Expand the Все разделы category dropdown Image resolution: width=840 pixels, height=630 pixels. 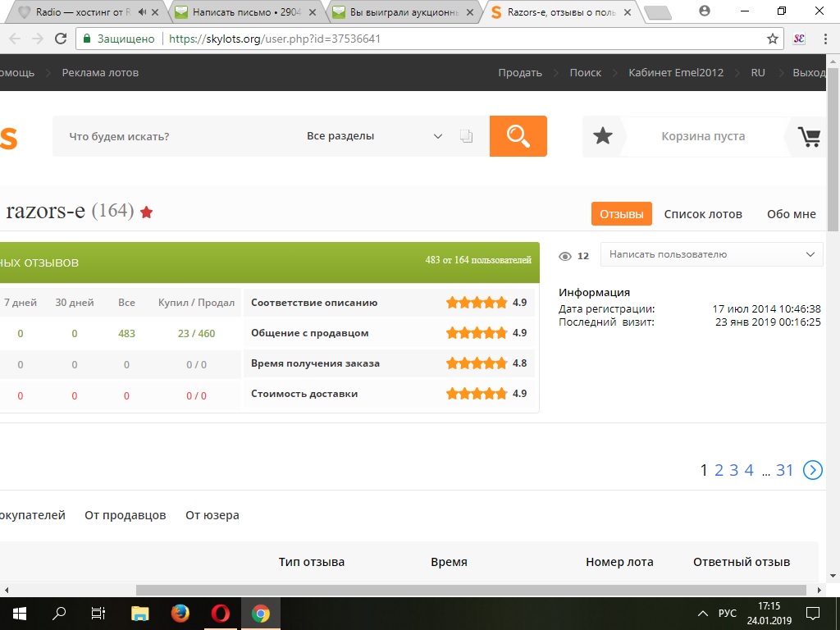tap(374, 136)
